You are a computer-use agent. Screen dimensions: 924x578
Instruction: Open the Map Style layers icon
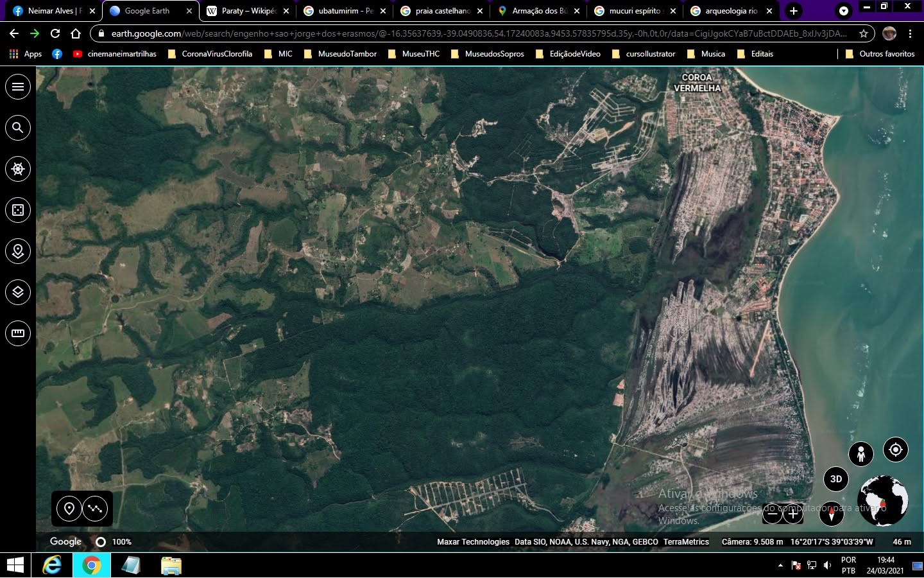(18, 292)
